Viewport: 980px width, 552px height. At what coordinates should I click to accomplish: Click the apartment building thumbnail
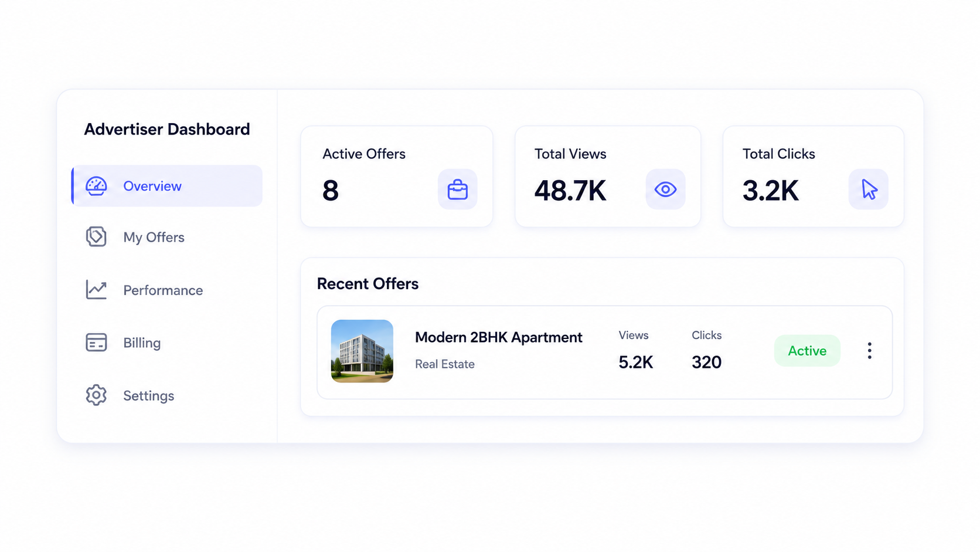point(362,351)
